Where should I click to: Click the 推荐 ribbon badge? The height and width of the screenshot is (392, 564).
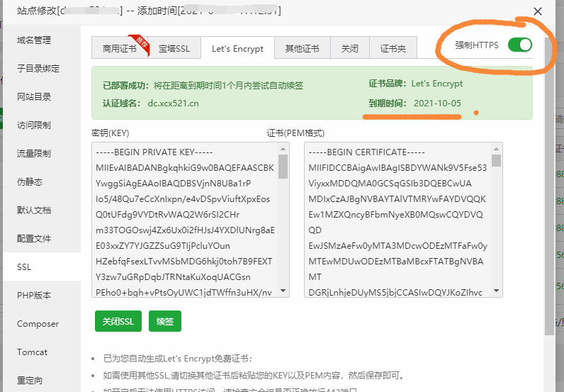[140, 45]
